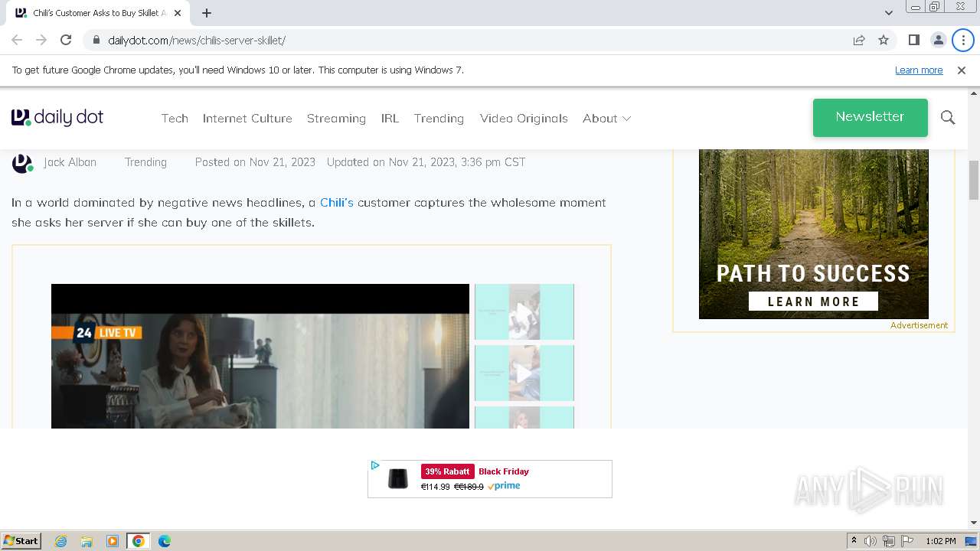Play the second video thumbnail in playlist
The height and width of the screenshot is (551, 980).
click(x=524, y=373)
